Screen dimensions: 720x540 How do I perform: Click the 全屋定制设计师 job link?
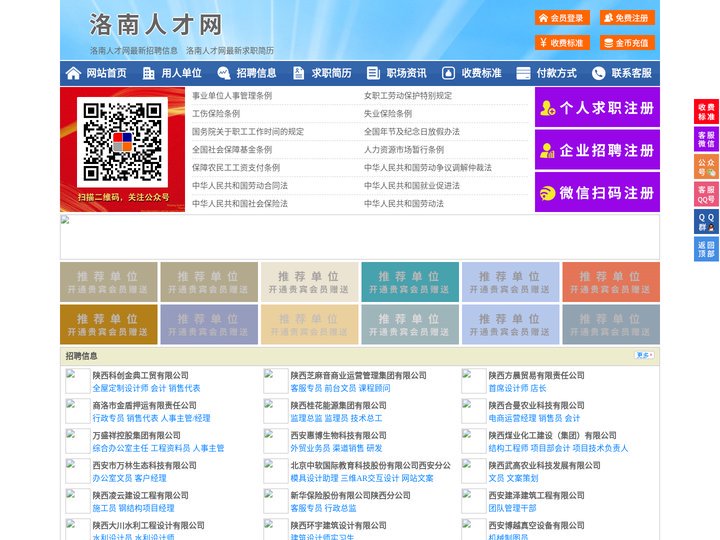(x=120, y=388)
